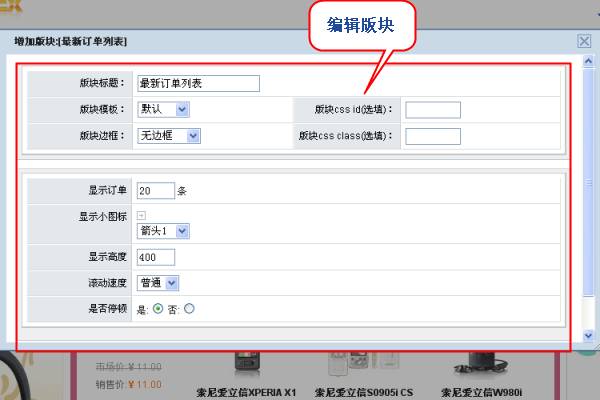Open the 索尼爱立信XPERIA X1 product link
Image resolution: width=600 pixels, height=400 pixels.
click(x=246, y=392)
